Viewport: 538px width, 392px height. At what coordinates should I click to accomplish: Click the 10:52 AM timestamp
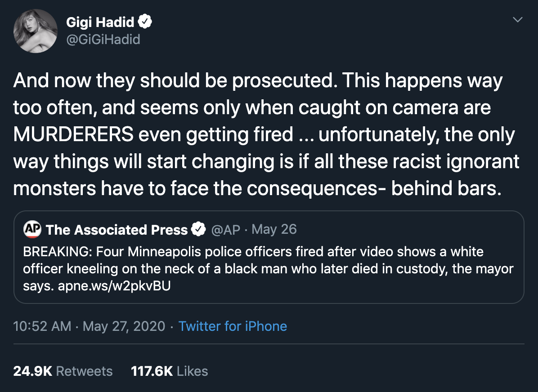pos(42,326)
